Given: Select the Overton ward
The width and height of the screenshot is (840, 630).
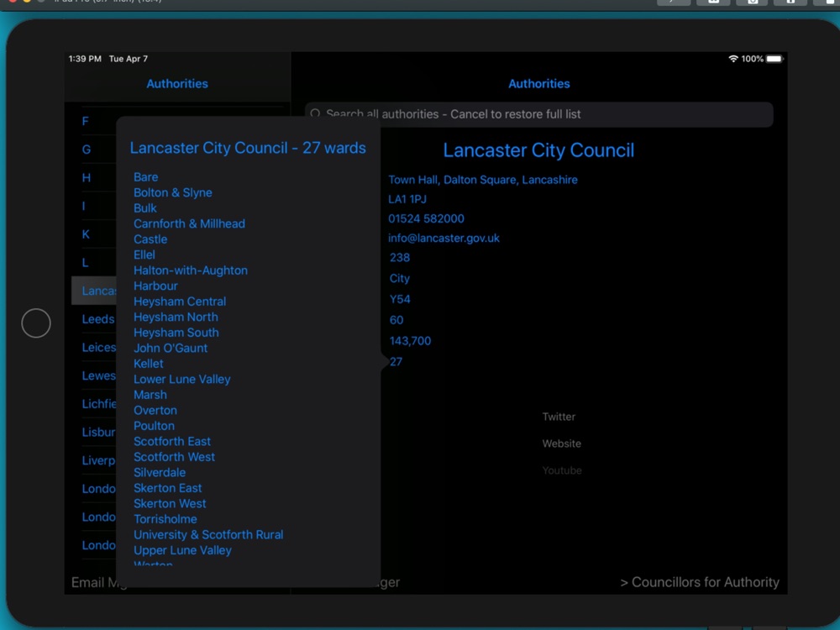Looking at the screenshot, I should tap(155, 410).
